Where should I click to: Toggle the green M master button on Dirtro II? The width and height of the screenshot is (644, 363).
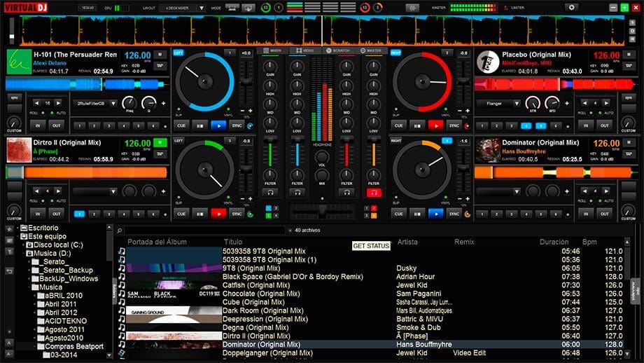pos(160,143)
